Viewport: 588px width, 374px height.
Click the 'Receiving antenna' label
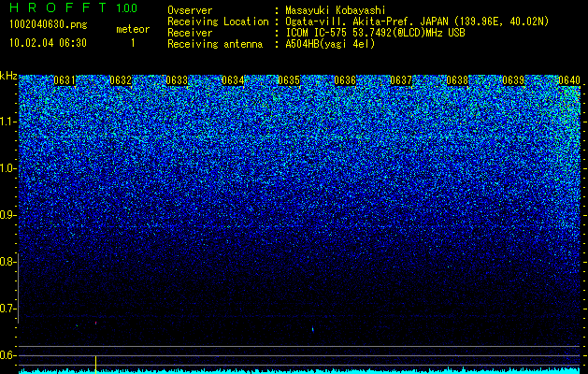click(215, 44)
